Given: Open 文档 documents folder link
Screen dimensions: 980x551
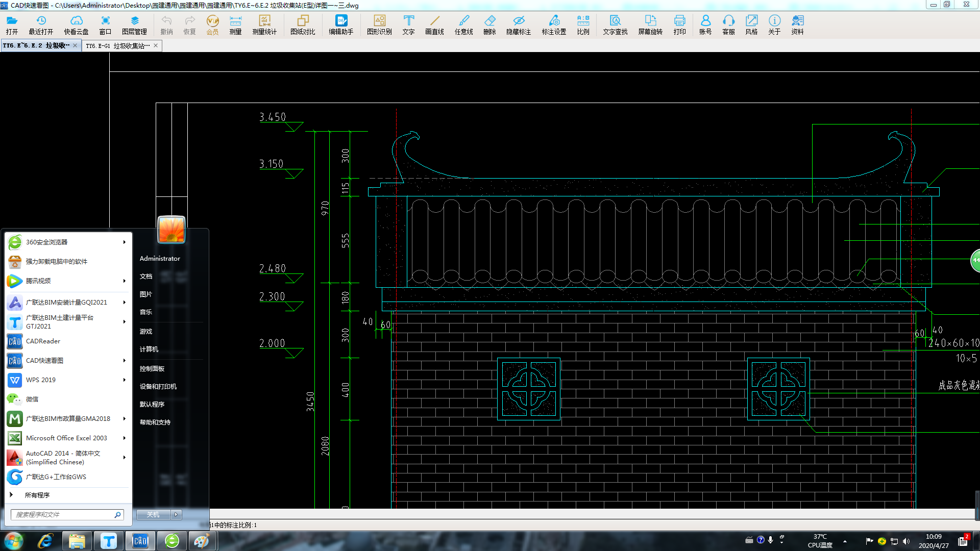Looking at the screenshot, I should 146,277.
